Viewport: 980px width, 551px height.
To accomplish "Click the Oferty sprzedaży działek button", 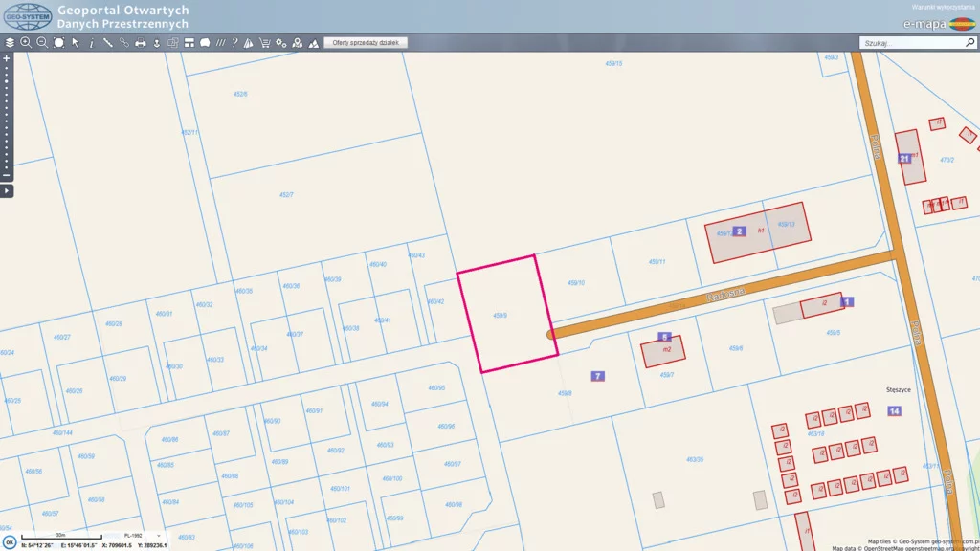I will pos(366,43).
